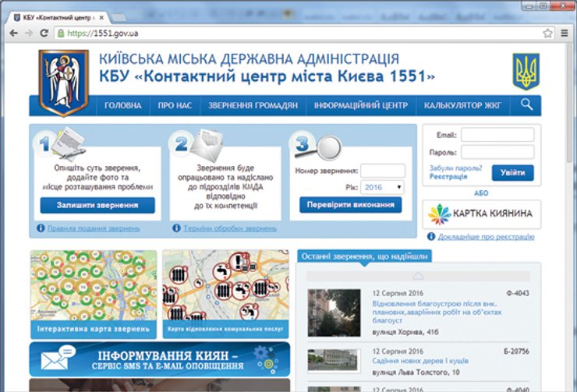Click the Картка киянина logo banner
577x392 pixels.
[x=481, y=214]
